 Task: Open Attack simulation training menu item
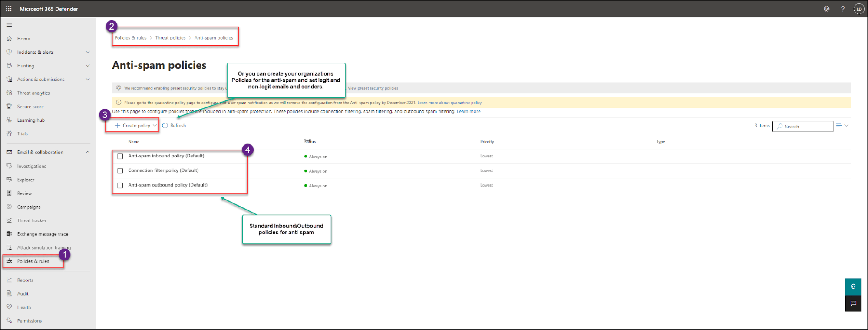coord(44,248)
